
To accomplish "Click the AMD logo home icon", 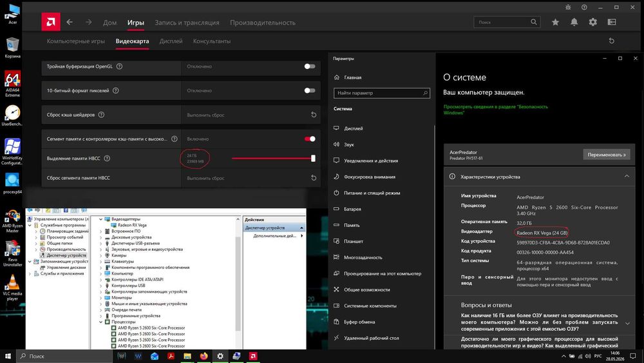I will coord(51,22).
